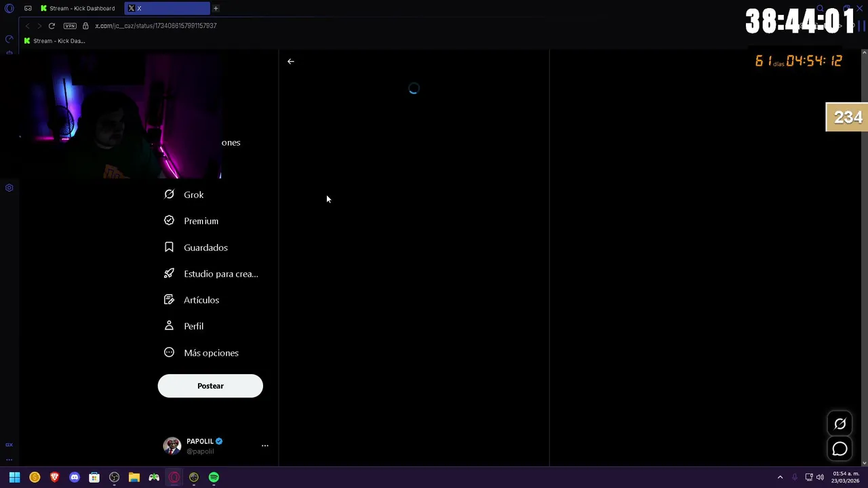This screenshot has width=868, height=488.
Task: Open the volume speaker tray icon
Action: 820,477
